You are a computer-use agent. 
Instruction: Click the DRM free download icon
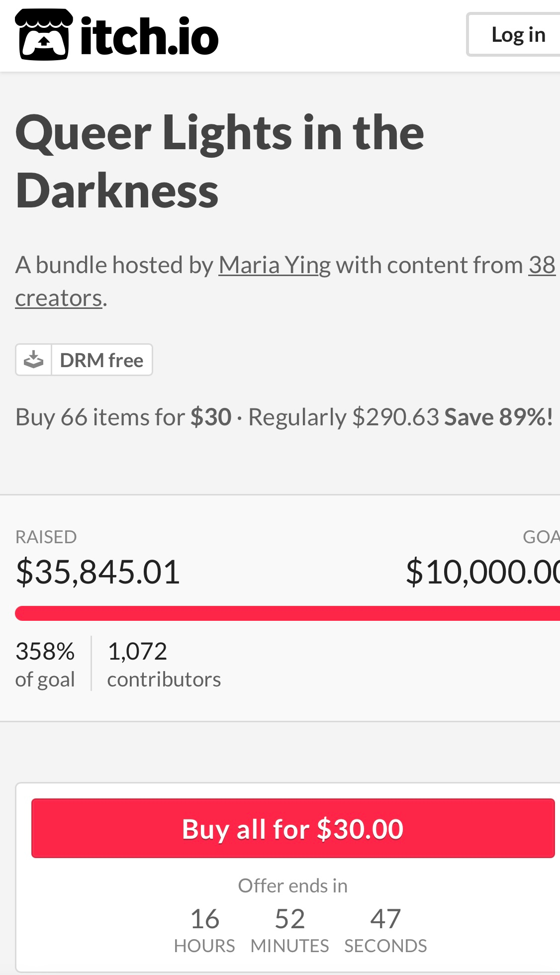[x=34, y=360]
